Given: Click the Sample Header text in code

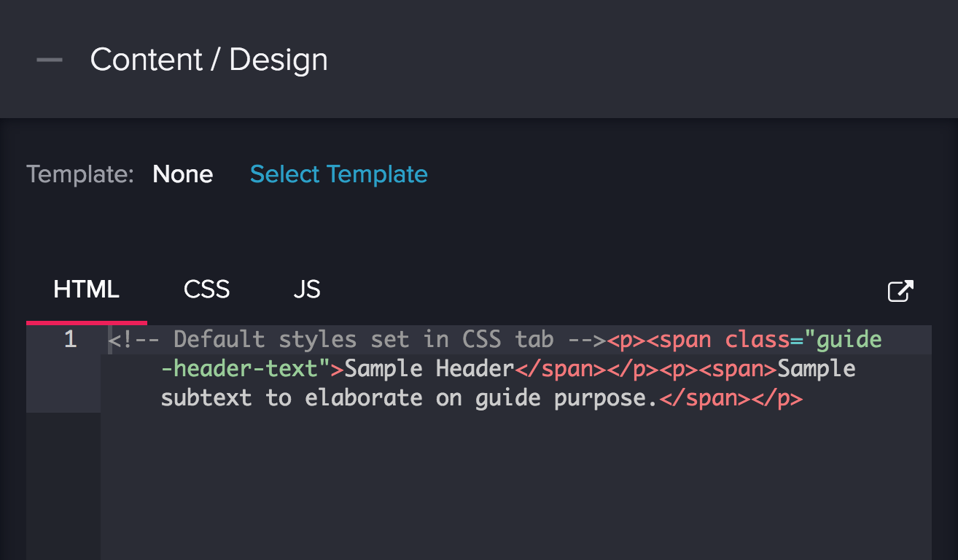Looking at the screenshot, I should click(429, 369).
